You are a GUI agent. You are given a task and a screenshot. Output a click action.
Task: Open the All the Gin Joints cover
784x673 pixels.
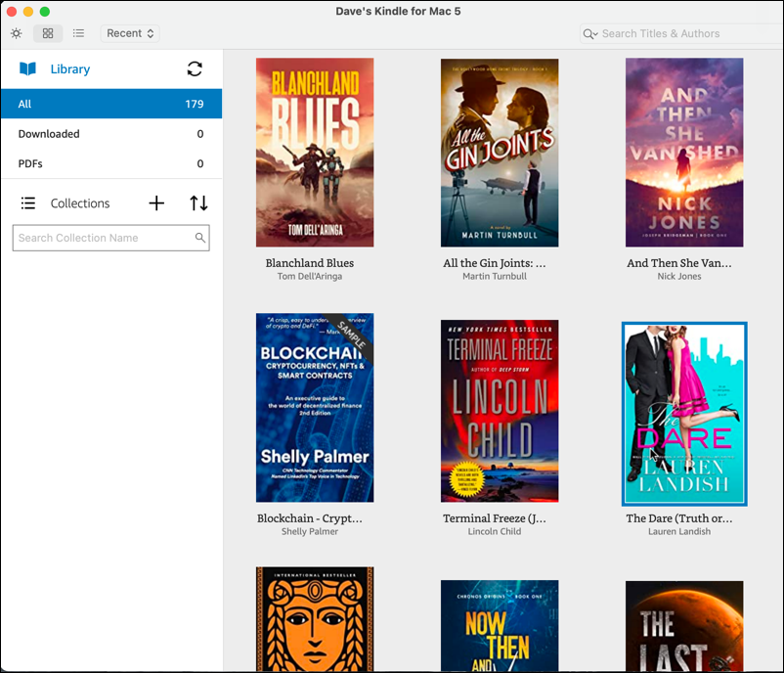click(500, 153)
